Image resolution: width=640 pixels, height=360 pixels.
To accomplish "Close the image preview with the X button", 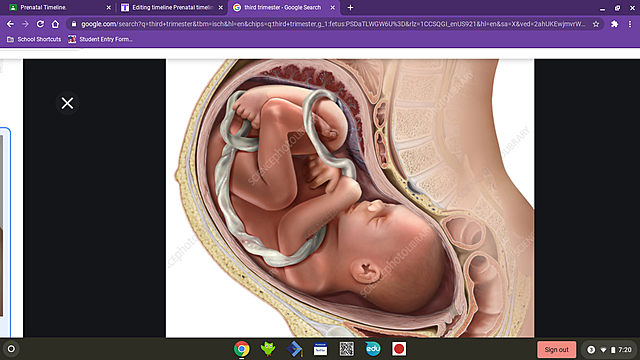I will [x=67, y=103].
